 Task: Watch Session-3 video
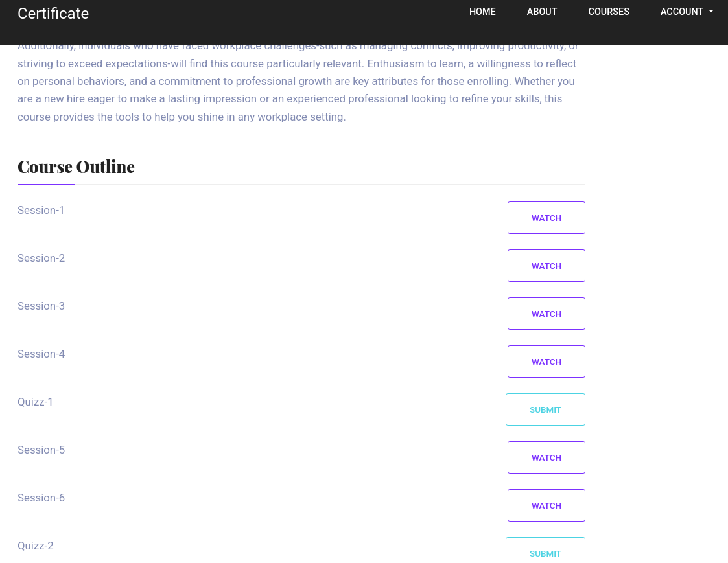coord(546,314)
